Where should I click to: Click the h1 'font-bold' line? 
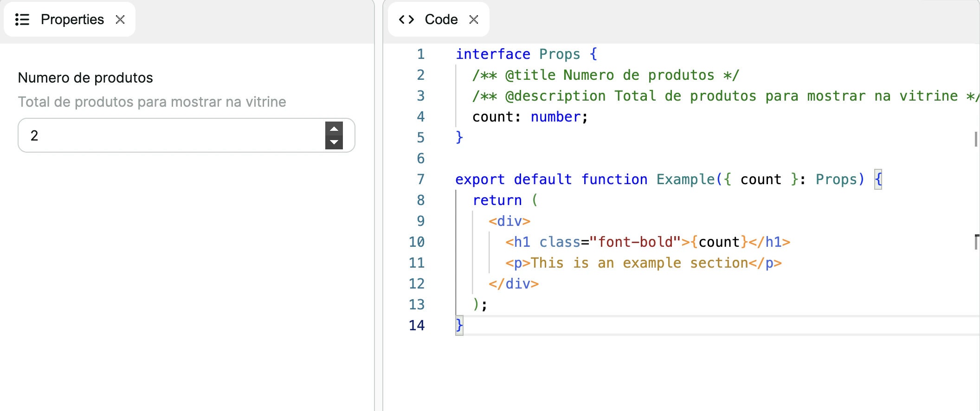tap(648, 242)
